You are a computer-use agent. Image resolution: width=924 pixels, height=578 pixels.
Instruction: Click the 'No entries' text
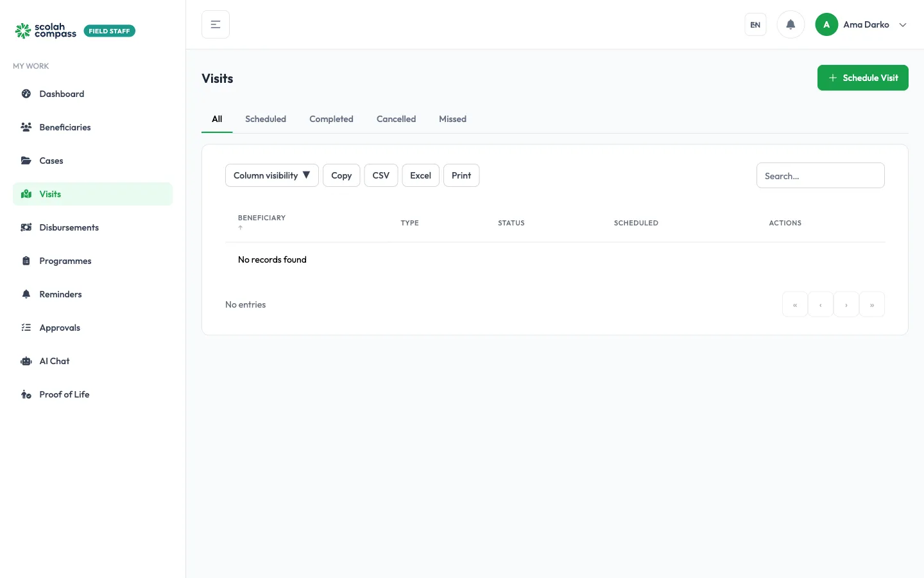245,304
